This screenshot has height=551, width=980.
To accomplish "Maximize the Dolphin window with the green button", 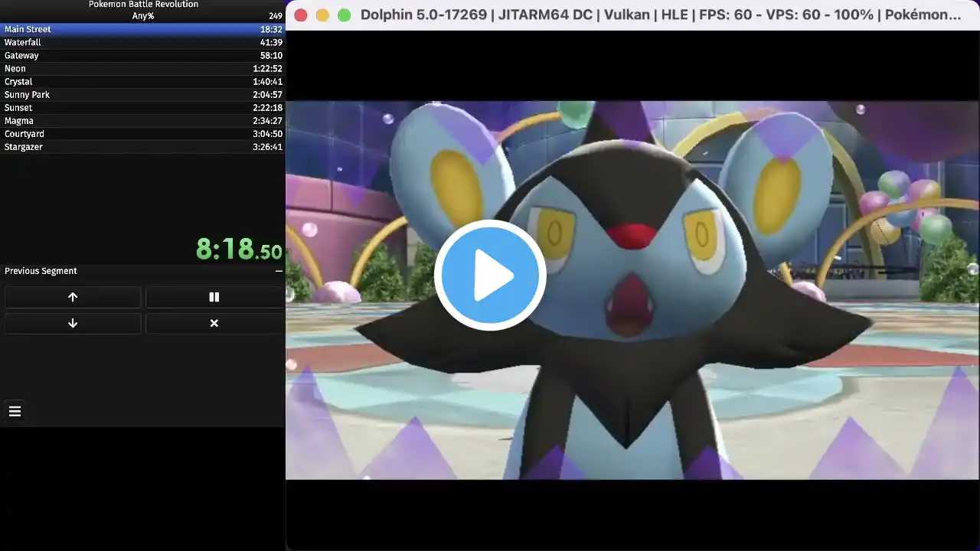I will 345,15.
